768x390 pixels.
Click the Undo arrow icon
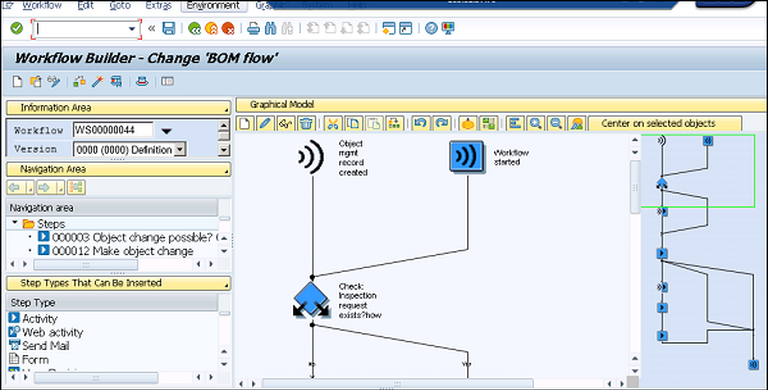(420, 123)
